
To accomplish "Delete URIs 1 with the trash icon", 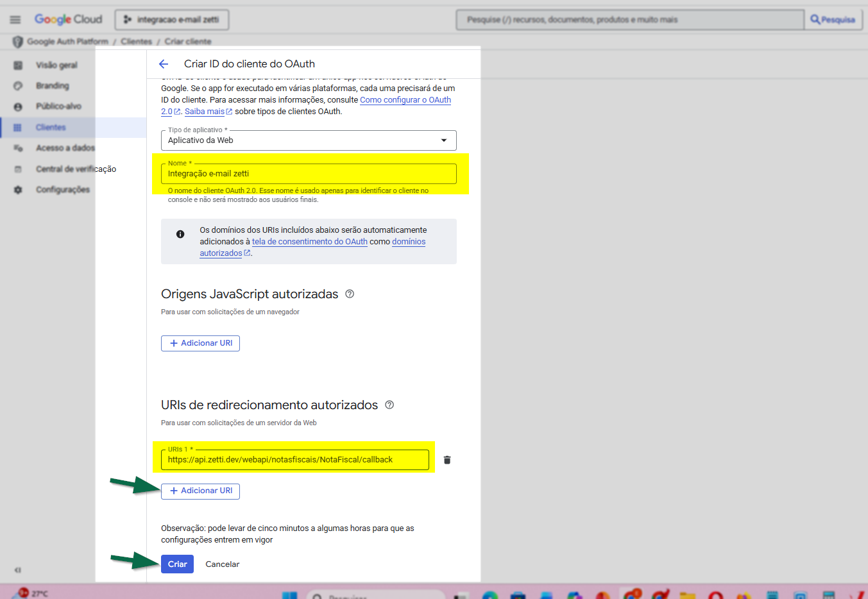I will 447,460.
